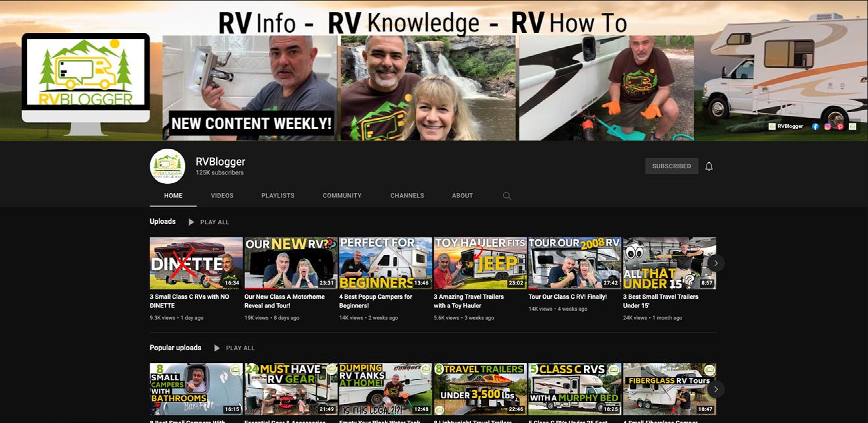Open the Facebook link in channel banner
Viewport: 868px width, 423px height.
815,127
